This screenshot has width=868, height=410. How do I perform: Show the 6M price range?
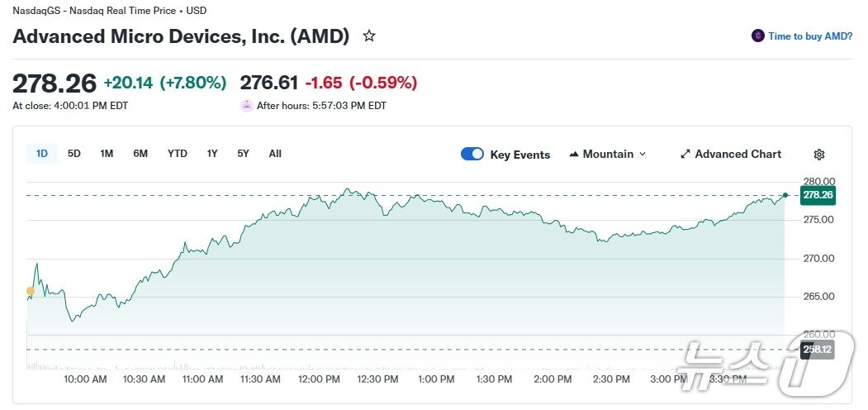[x=140, y=154]
